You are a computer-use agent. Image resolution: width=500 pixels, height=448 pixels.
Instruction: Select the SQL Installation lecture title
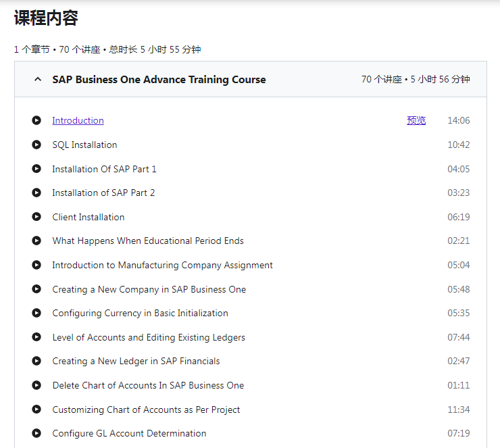[84, 145]
